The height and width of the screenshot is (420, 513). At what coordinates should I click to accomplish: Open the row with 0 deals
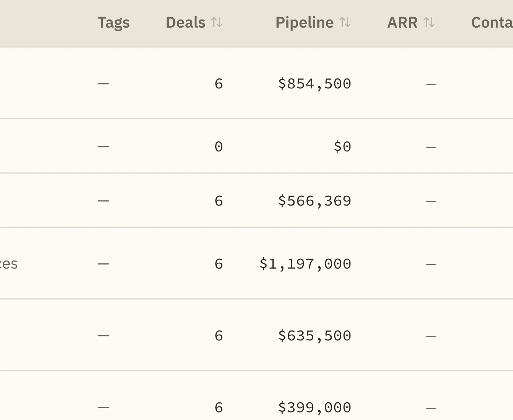tap(256, 146)
